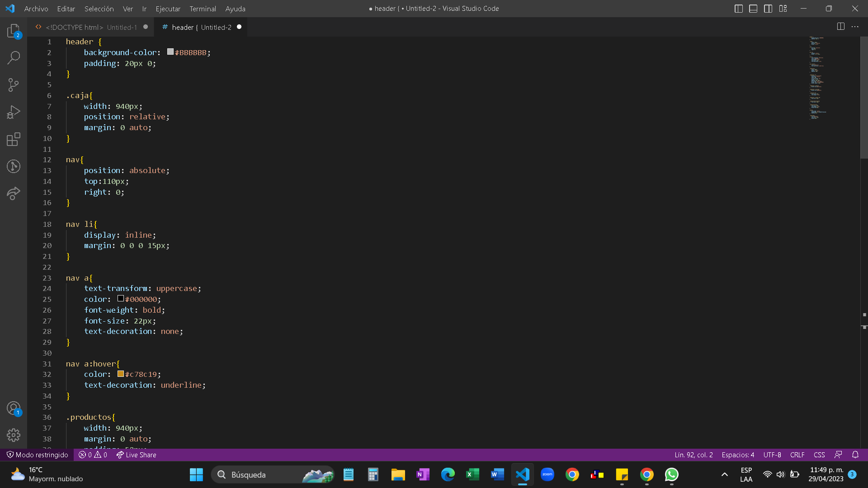Close the Untitled-1 tab via its dot
868x488 pixels.
click(146, 27)
